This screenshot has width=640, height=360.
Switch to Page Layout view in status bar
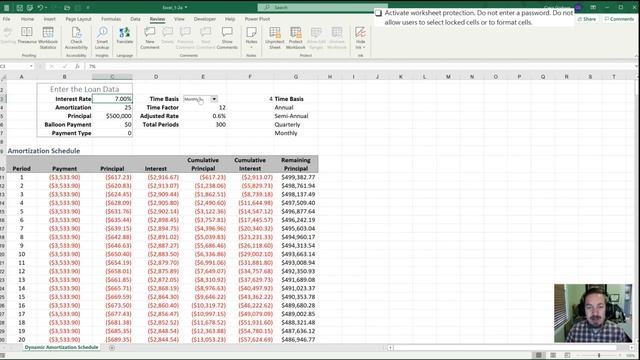point(553,355)
